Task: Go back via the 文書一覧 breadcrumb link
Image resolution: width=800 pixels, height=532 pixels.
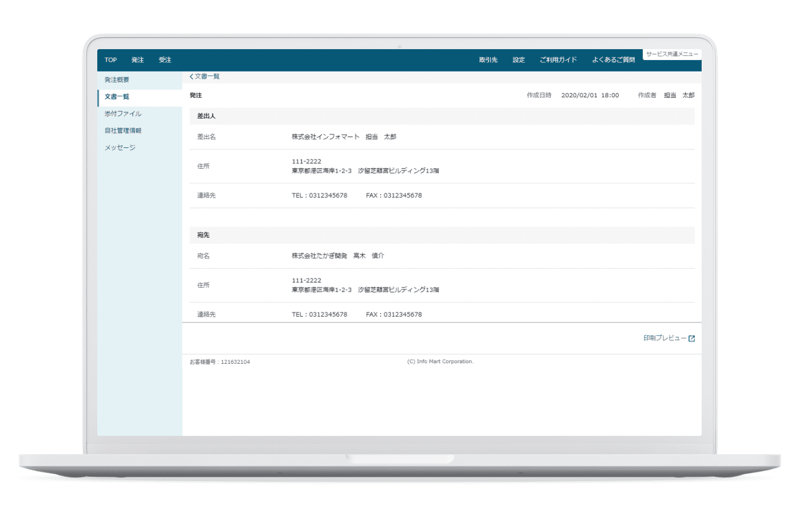Action: click(x=207, y=76)
